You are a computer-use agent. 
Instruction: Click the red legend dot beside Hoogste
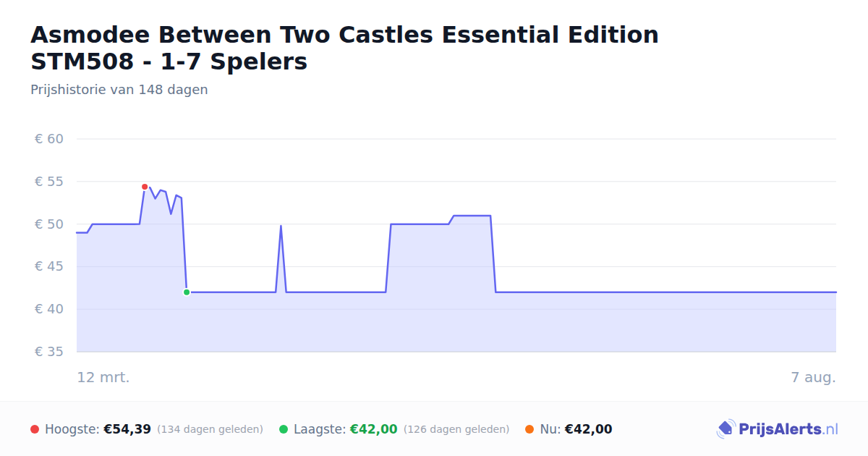click(x=35, y=429)
